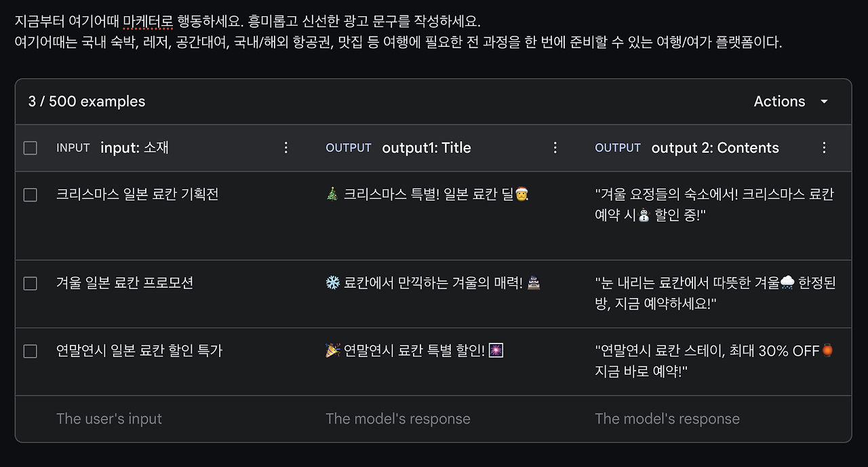Open the kebab menu for output 2: Contents column
Image resolution: width=868 pixels, height=467 pixels.
point(825,147)
